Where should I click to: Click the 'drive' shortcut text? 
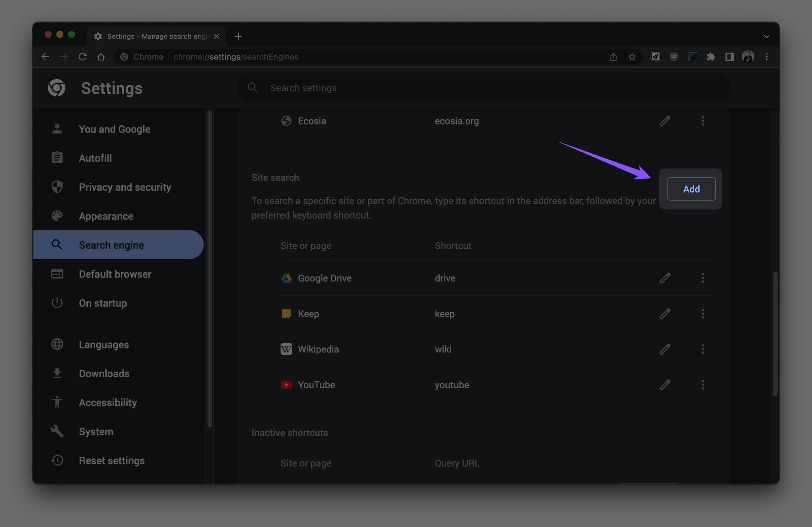tap(445, 278)
